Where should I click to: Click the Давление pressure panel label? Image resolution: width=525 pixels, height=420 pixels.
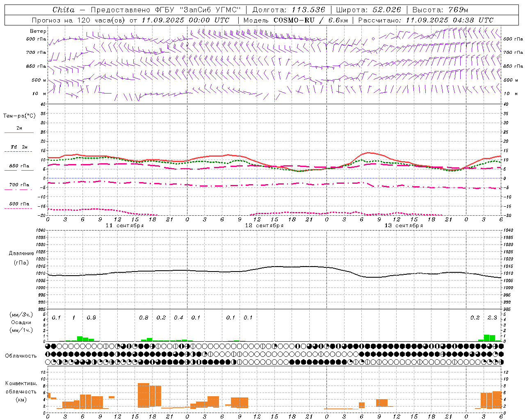[21, 253]
